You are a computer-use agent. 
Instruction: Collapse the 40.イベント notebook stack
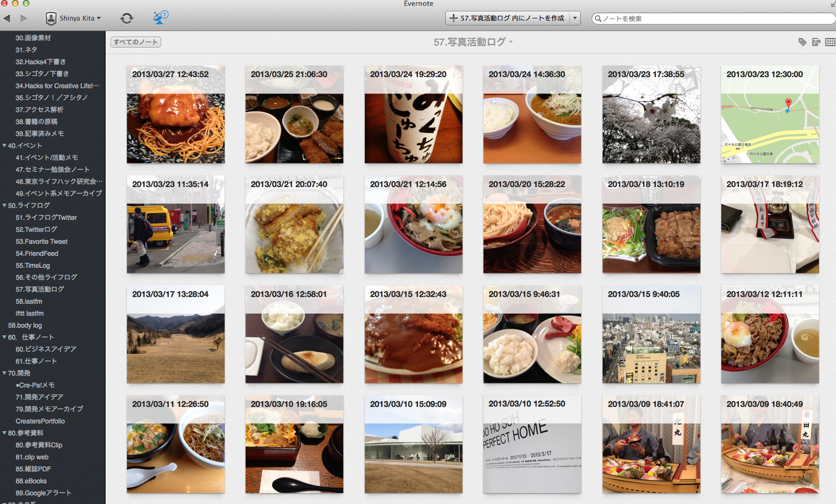point(4,146)
